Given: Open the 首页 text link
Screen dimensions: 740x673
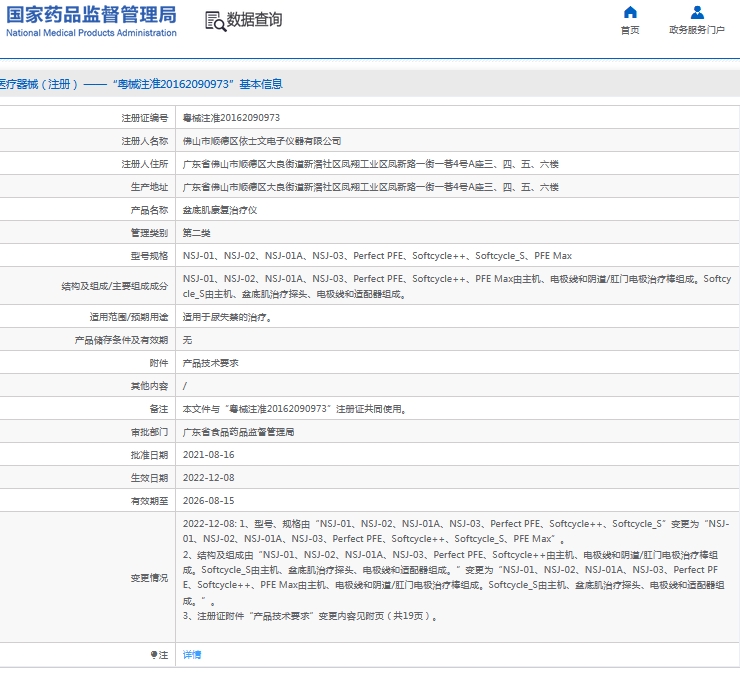Looking at the screenshot, I should tap(630, 30).
